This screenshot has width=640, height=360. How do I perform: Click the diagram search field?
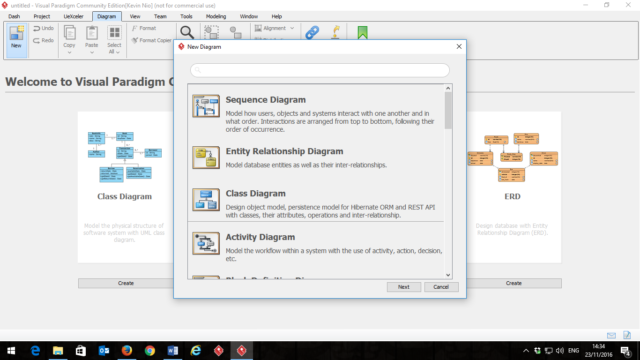[x=320, y=70]
